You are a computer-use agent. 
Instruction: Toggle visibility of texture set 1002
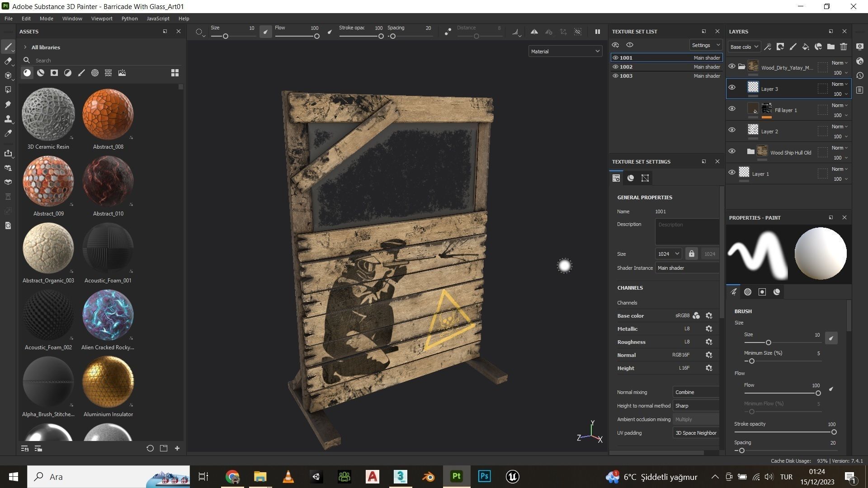tap(615, 67)
